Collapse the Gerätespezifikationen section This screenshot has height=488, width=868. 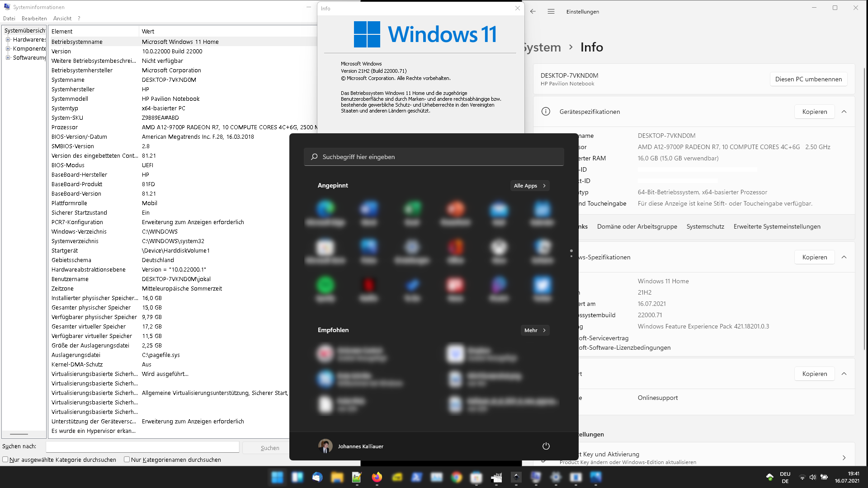tap(844, 112)
